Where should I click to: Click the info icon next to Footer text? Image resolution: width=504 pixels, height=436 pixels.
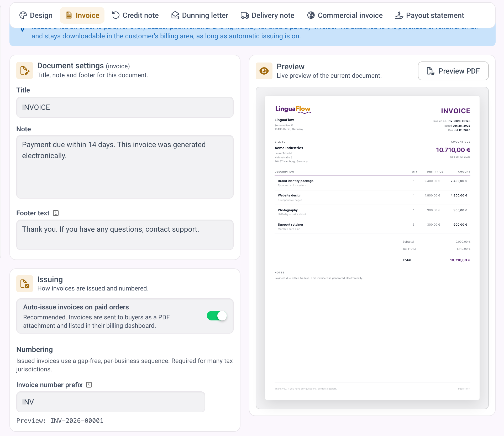(x=56, y=213)
